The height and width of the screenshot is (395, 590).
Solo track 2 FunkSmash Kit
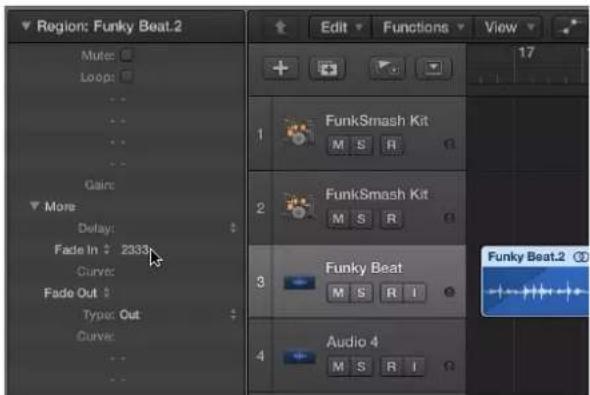tap(361, 219)
